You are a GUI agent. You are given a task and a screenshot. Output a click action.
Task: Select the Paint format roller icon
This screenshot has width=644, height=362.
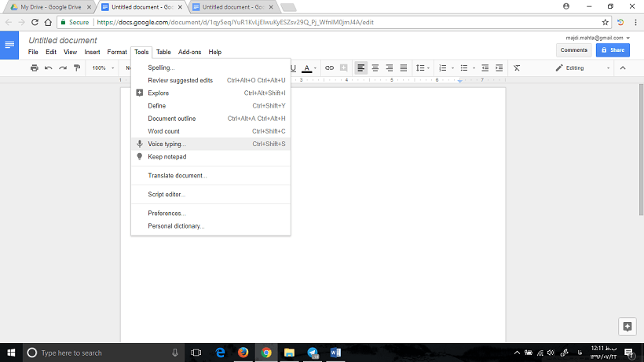(77, 68)
